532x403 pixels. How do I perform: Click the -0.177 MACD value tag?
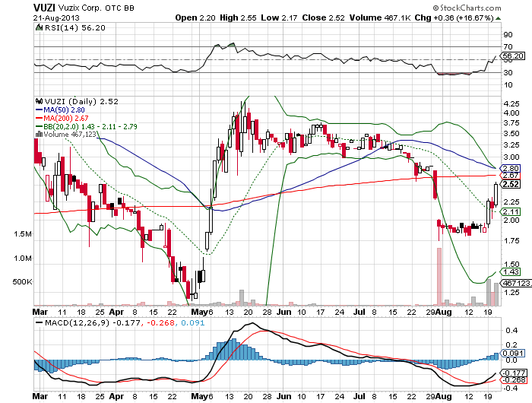point(515,373)
